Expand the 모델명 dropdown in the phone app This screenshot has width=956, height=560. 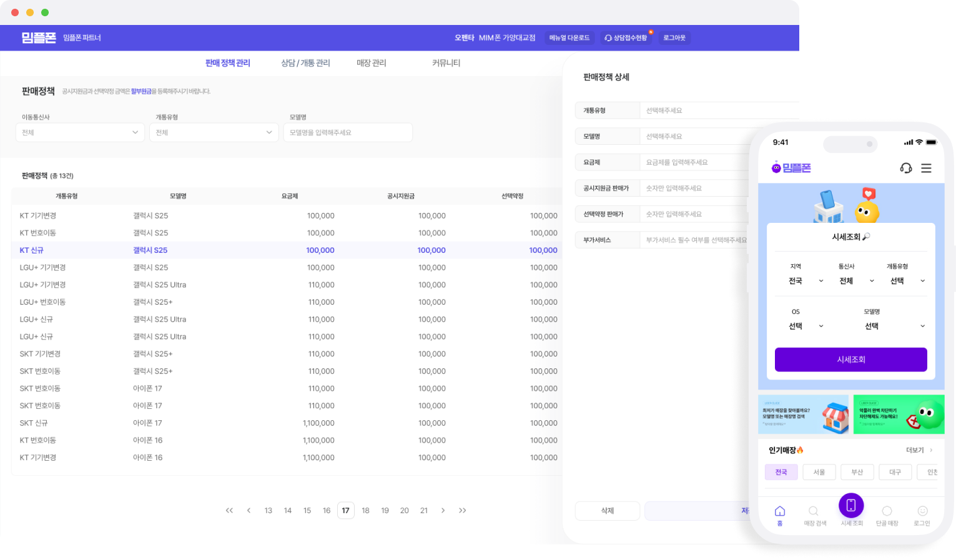[x=894, y=326]
